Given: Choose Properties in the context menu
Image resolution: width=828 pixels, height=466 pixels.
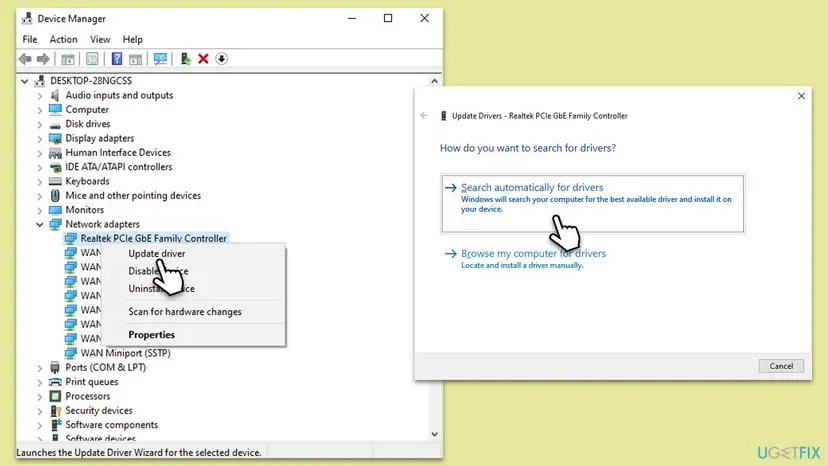Looking at the screenshot, I should pyautogui.click(x=193, y=335).
